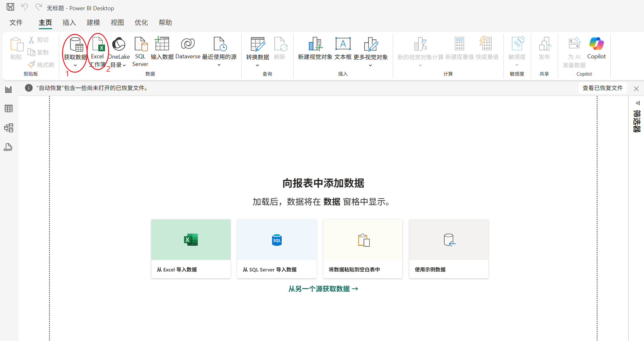
Task: Click the 使用示例数据 card
Action: coord(449,249)
